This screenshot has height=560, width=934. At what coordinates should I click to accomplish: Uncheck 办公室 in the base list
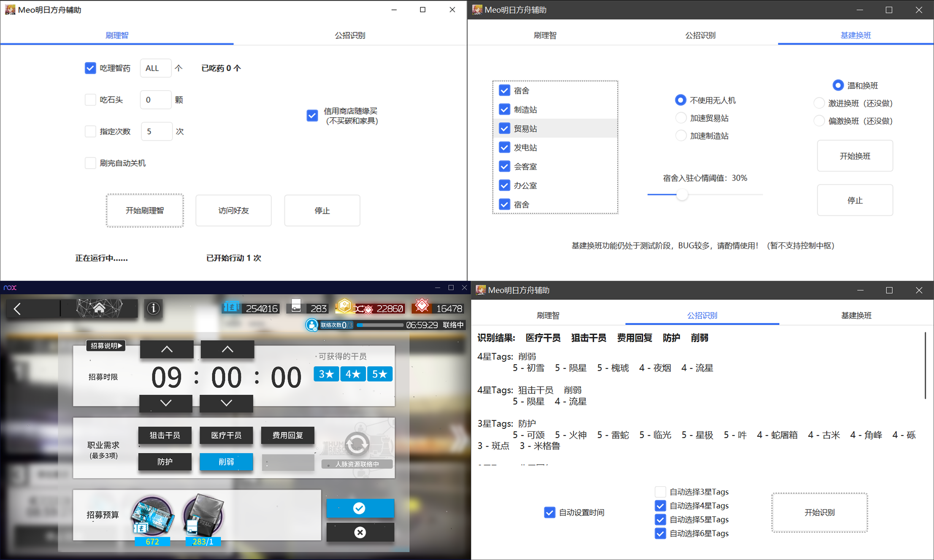(x=504, y=186)
